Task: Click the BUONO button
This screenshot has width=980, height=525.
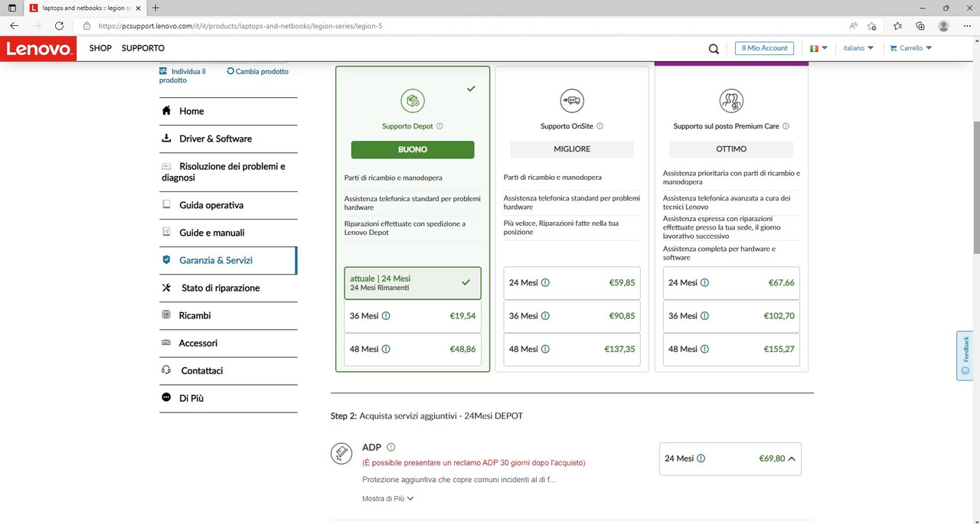Action: tap(413, 149)
